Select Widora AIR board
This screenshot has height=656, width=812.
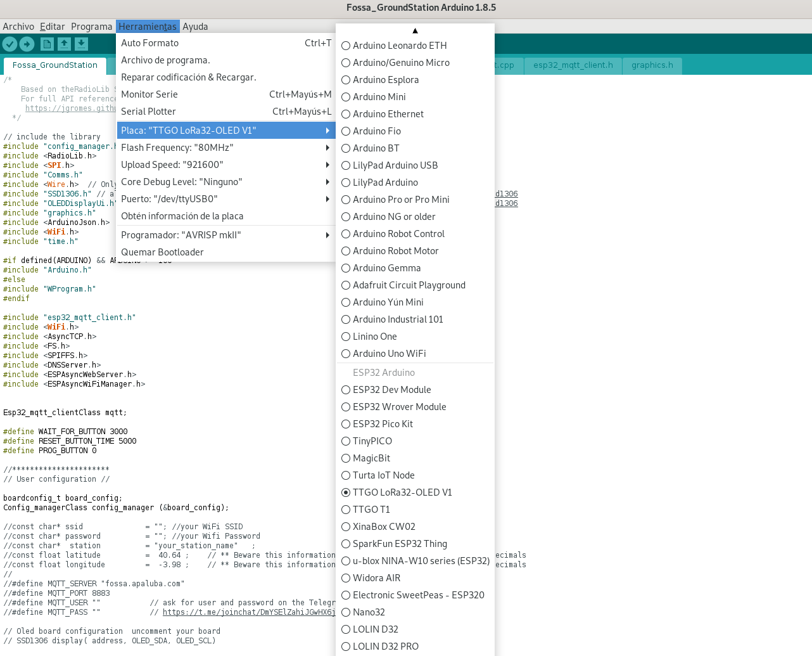click(415, 578)
